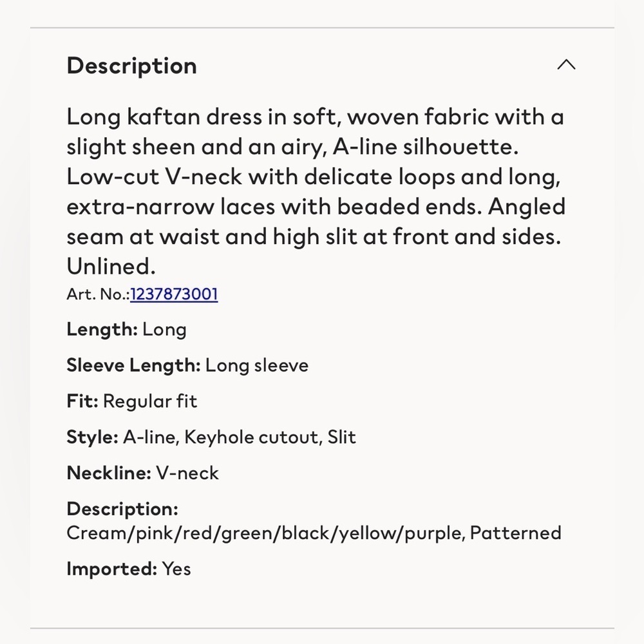
Task: Click the word 'Unlined.' in description
Action: coord(111,267)
